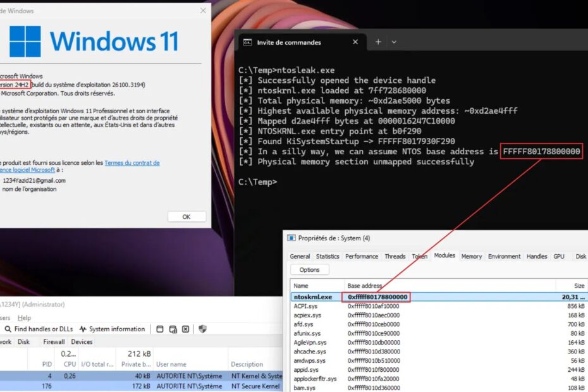Select the applockerfltr.sys module
588x392 pixels.
click(x=439, y=379)
